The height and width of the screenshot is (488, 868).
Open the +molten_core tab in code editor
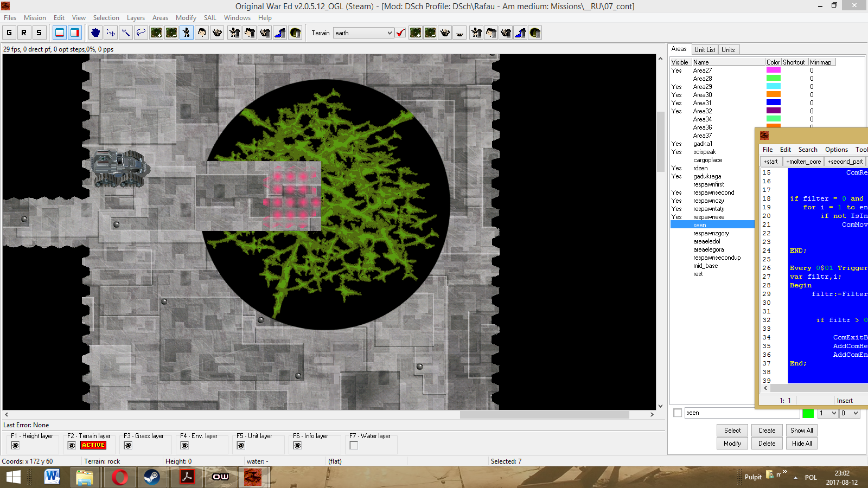pos(803,162)
